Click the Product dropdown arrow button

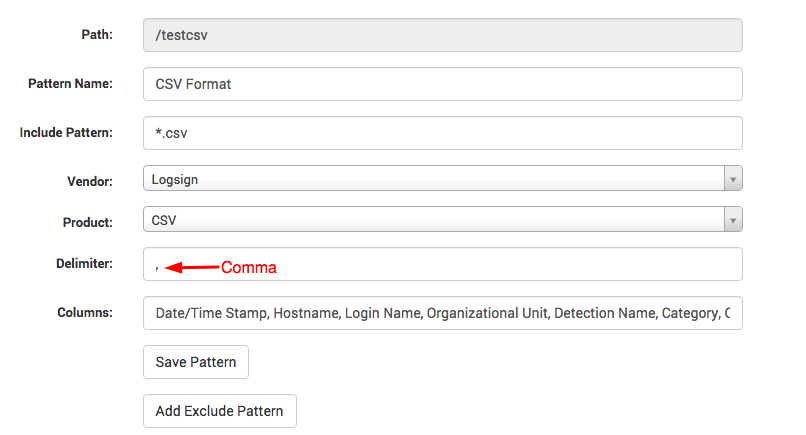pyautogui.click(x=733, y=220)
